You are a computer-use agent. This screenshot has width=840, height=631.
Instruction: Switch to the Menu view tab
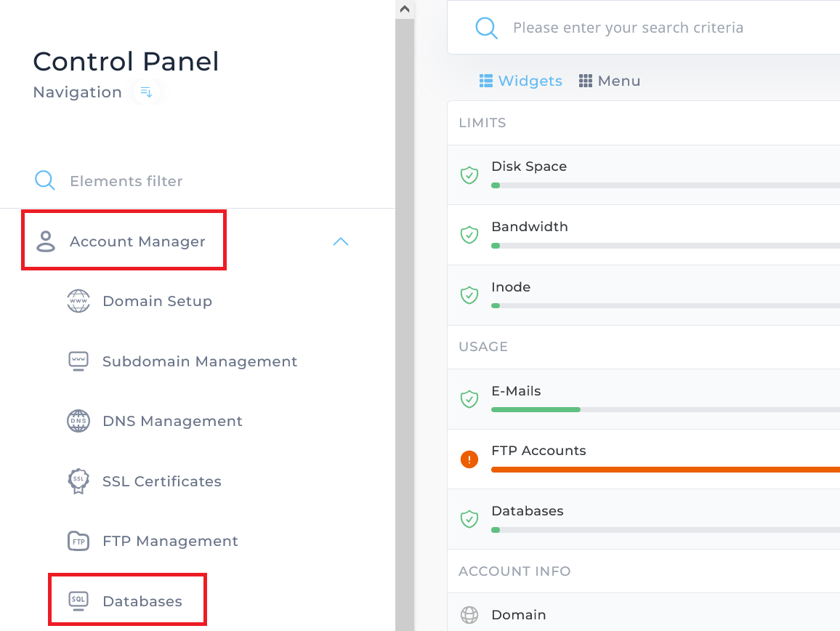pyautogui.click(x=610, y=81)
